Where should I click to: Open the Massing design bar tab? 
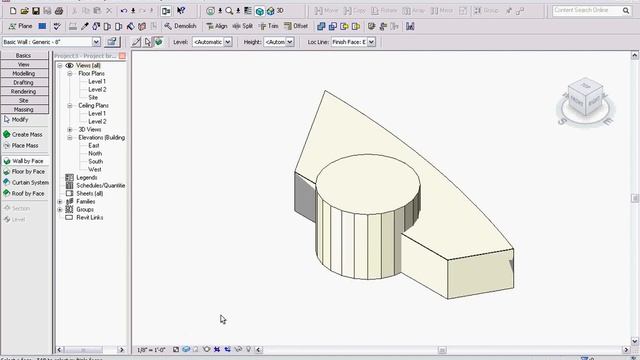(x=24, y=109)
